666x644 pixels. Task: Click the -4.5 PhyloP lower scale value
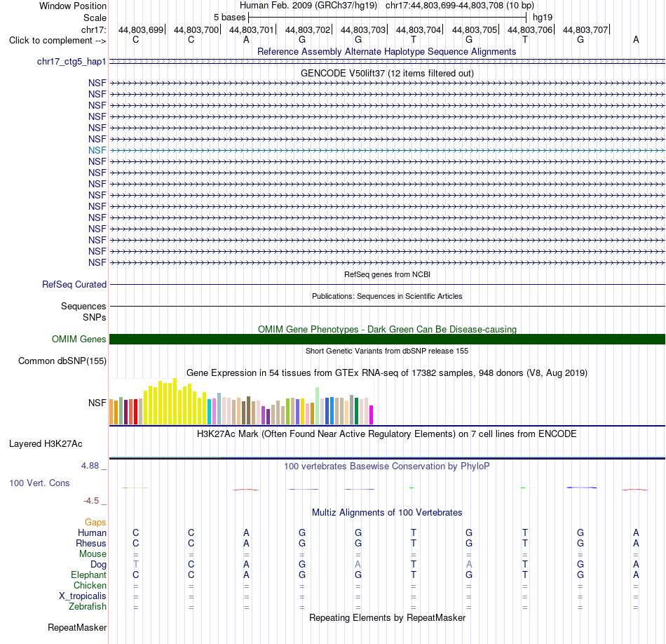pos(91,501)
